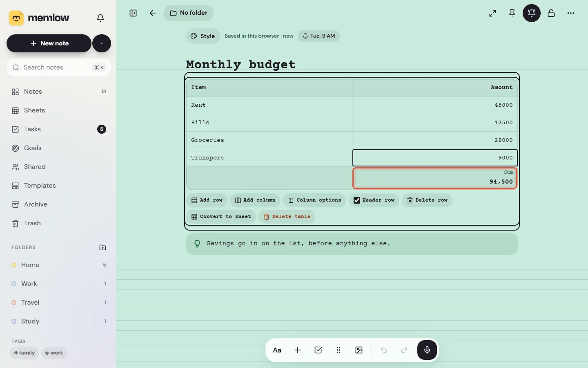This screenshot has width=588, height=368.
Task: Insert an image from bottom toolbar
Action: [x=359, y=350]
